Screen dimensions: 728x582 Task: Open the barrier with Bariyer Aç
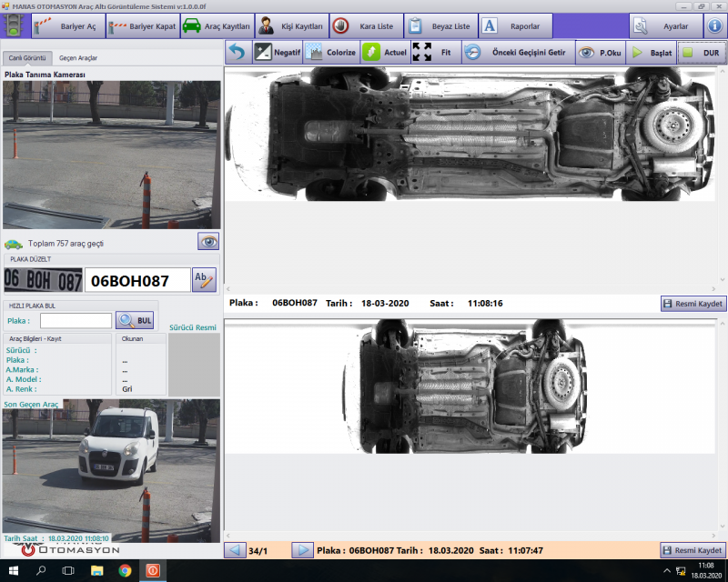(69, 26)
